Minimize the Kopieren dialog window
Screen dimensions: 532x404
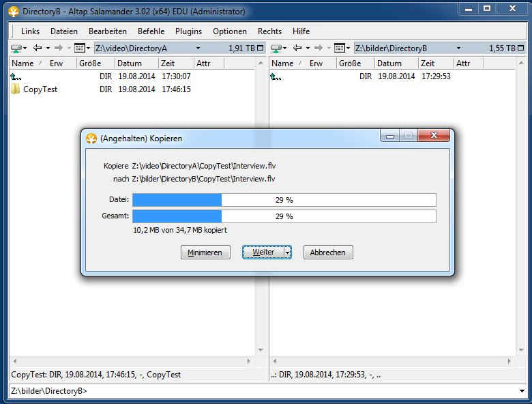[x=390, y=136]
